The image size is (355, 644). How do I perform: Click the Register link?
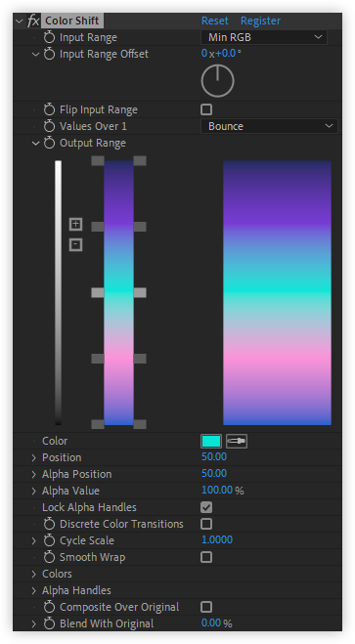(x=260, y=21)
